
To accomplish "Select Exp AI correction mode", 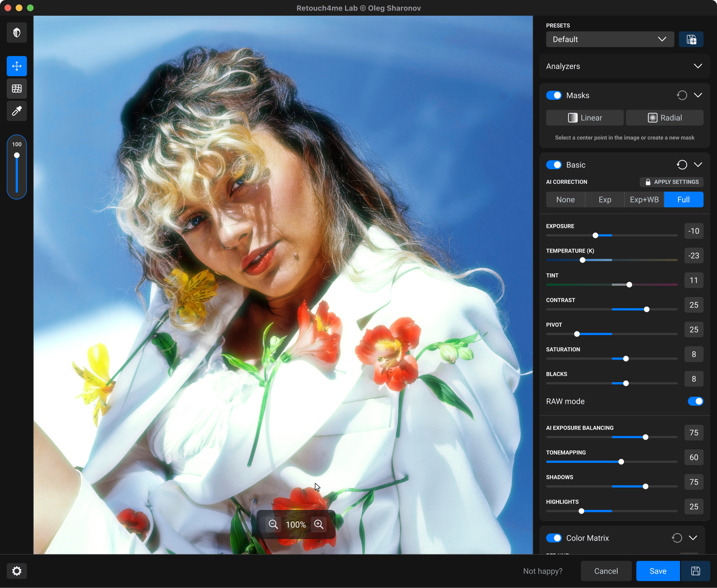I will coord(605,199).
